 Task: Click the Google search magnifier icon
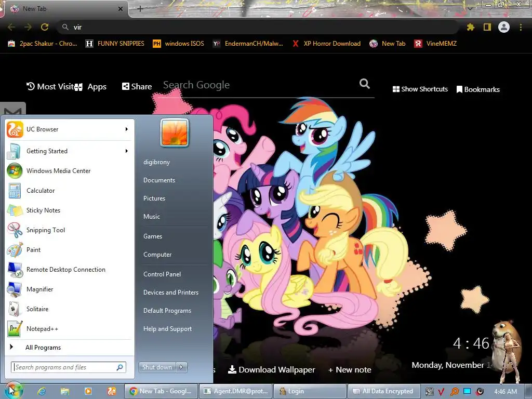[365, 84]
